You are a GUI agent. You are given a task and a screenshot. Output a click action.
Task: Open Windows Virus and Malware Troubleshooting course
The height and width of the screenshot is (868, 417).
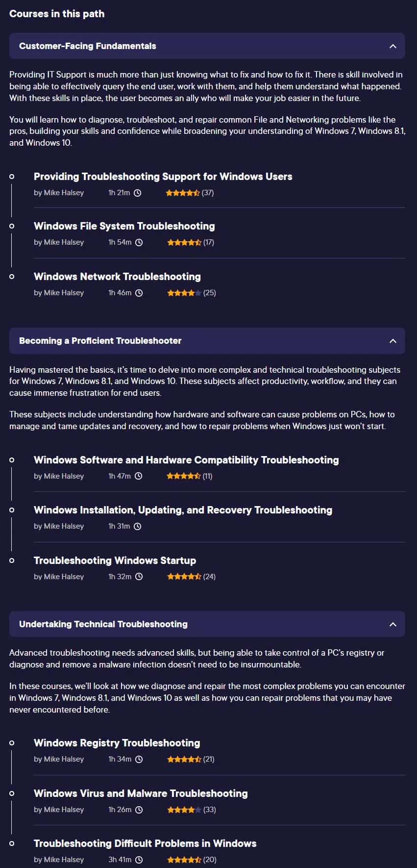point(141,793)
